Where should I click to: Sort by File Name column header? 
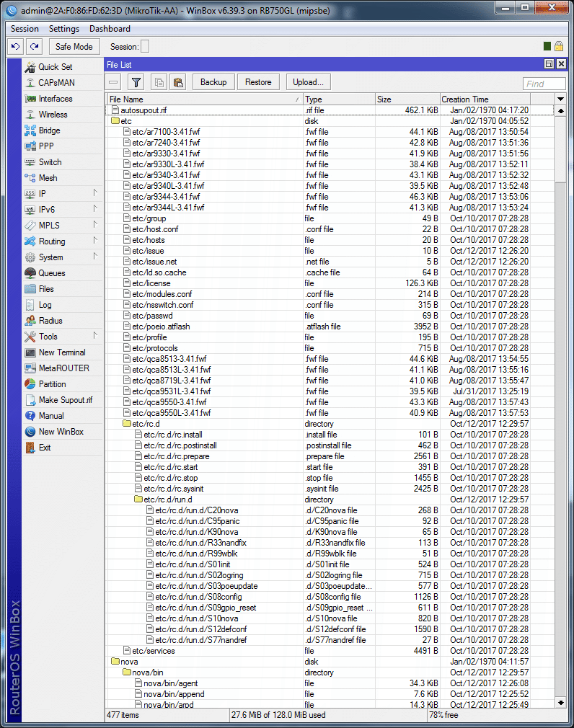(x=204, y=99)
